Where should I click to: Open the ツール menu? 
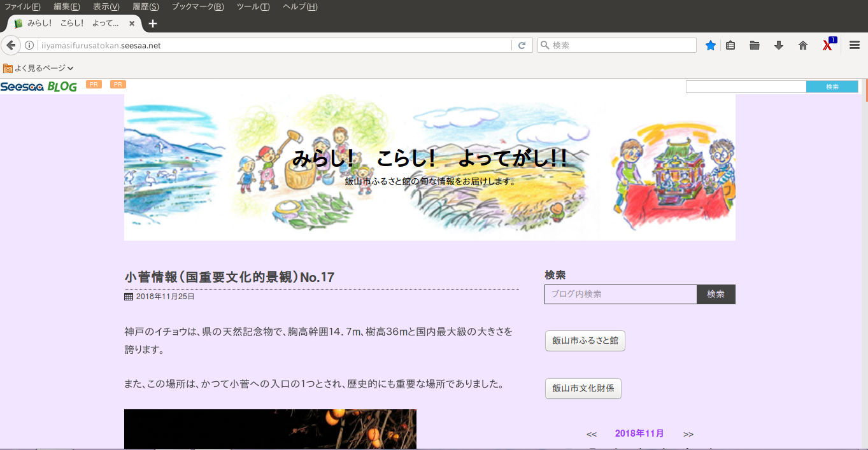click(x=253, y=6)
